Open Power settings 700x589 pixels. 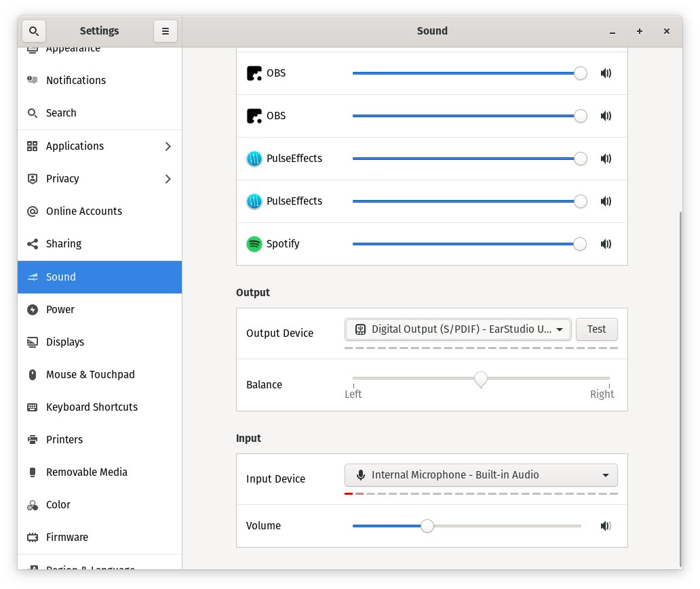pos(100,309)
